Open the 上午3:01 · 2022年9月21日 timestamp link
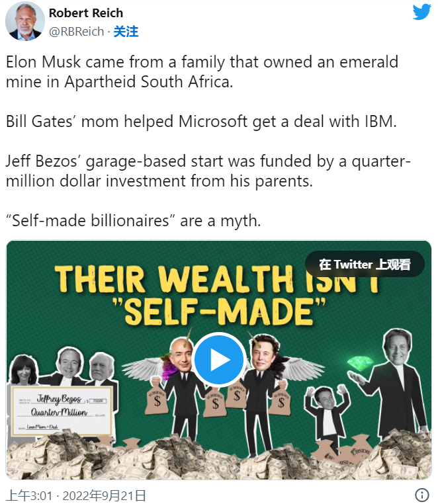The width and height of the screenshot is (438, 504). click(x=76, y=495)
